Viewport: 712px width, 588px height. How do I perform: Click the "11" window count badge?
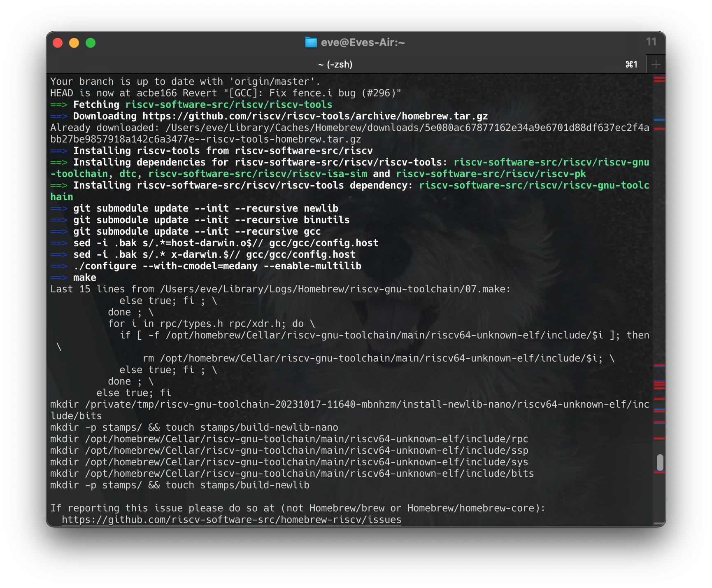click(652, 42)
